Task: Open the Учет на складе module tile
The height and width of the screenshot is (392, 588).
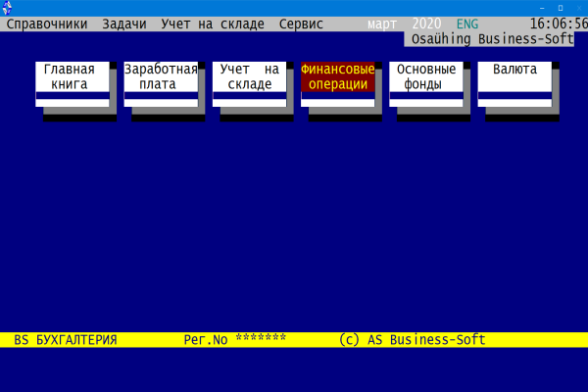Action: point(249,84)
